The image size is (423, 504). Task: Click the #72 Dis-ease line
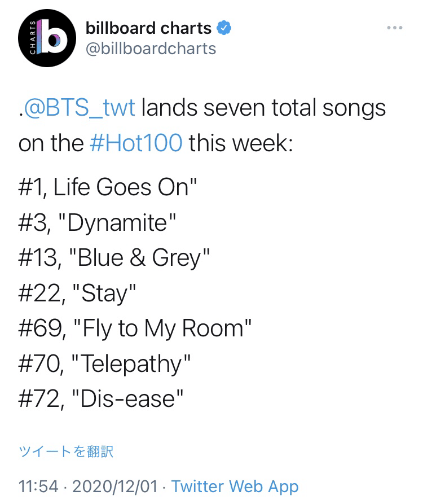pyautogui.click(x=101, y=399)
